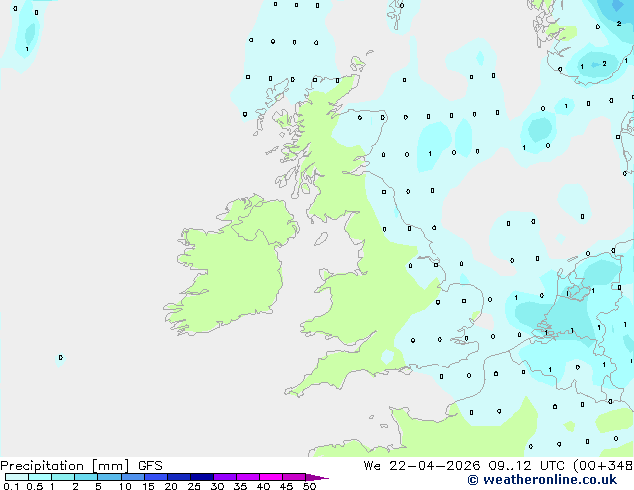Click the legend label '50'
The image size is (634, 490).
pyautogui.click(x=309, y=486)
